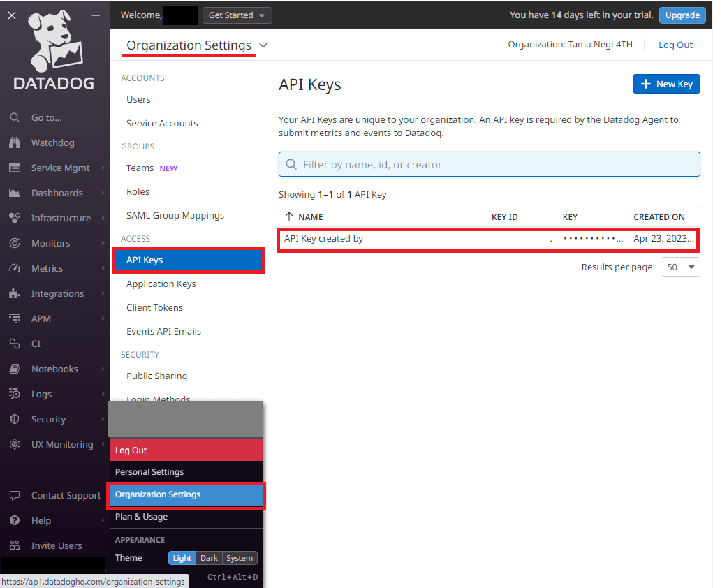Image resolution: width=713 pixels, height=588 pixels.
Task: Open Application Keys settings page
Action: [161, 284]
